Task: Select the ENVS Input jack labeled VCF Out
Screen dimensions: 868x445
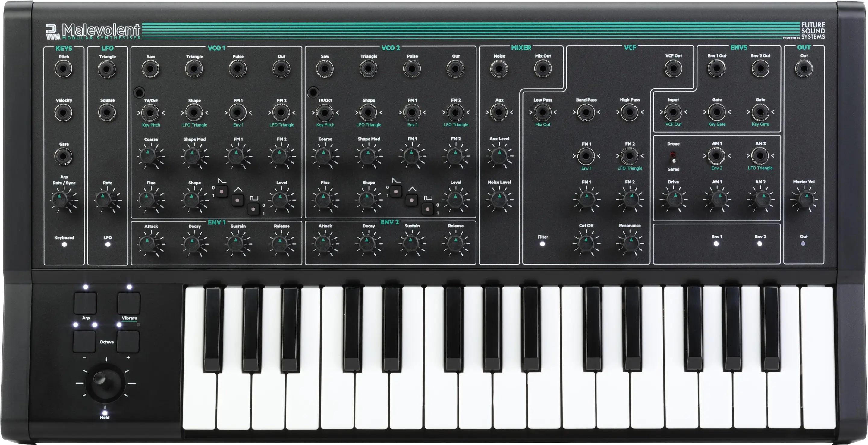Action: [x=673, y=112]
